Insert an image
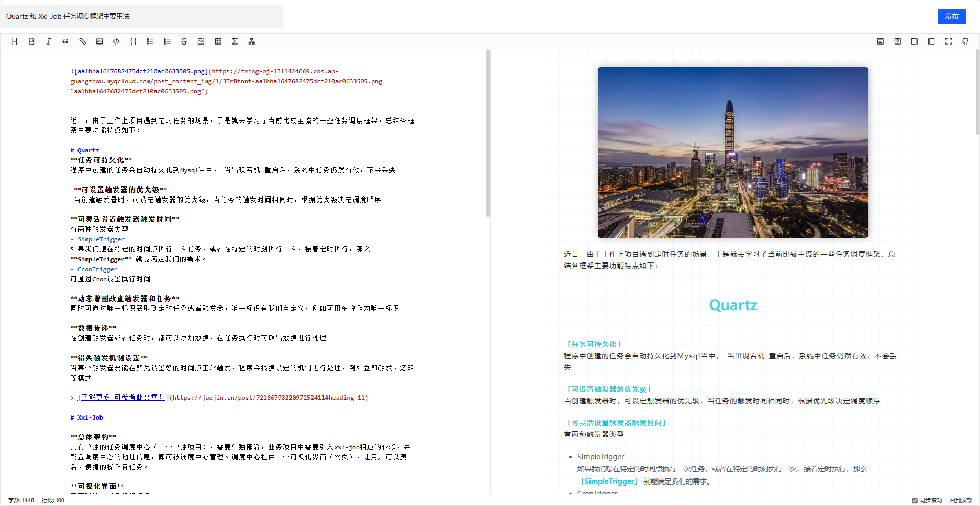Screen dimensions: 980x506 click(99, 41)
